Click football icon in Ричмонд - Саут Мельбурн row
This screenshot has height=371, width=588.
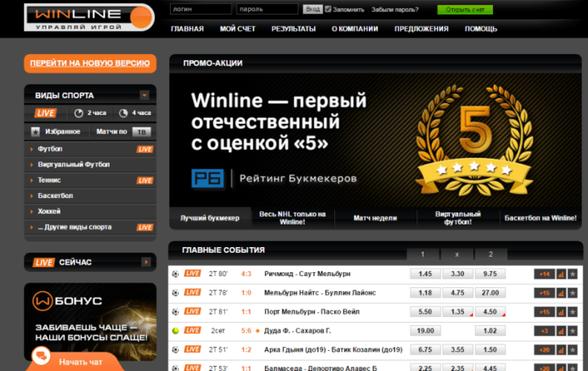click(175, 274)
